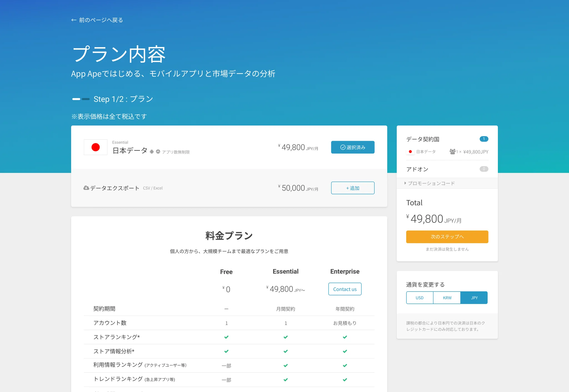The image size is (569, 392).
Task: Expand the プロモーションコード section
Action: (431, 183)
